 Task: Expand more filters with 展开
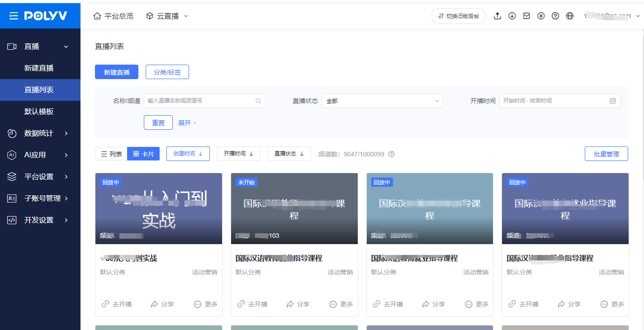coord(187,123)
